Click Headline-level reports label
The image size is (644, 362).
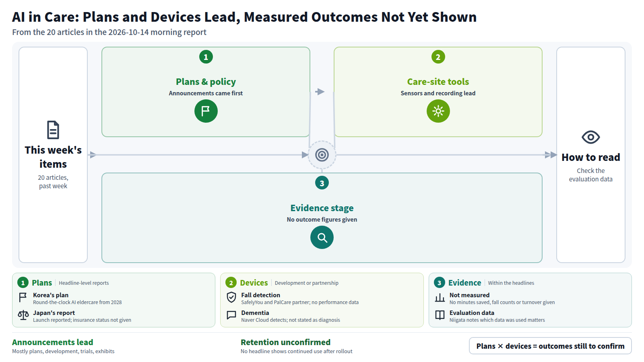(x=84, y=283)
